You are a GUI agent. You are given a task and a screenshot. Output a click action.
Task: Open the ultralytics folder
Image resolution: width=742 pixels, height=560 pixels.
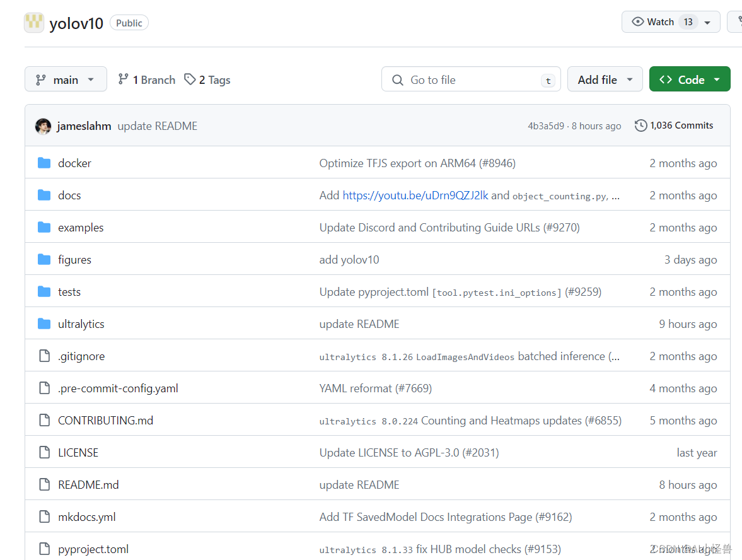tap(81, 324)
